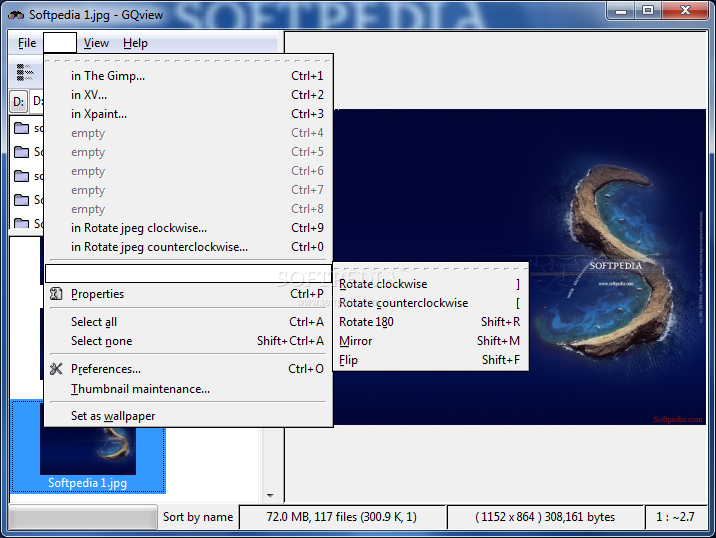
Task: Select 'in Rotate jpeg clockwise...' entry
Action: (x=188, y=228)
